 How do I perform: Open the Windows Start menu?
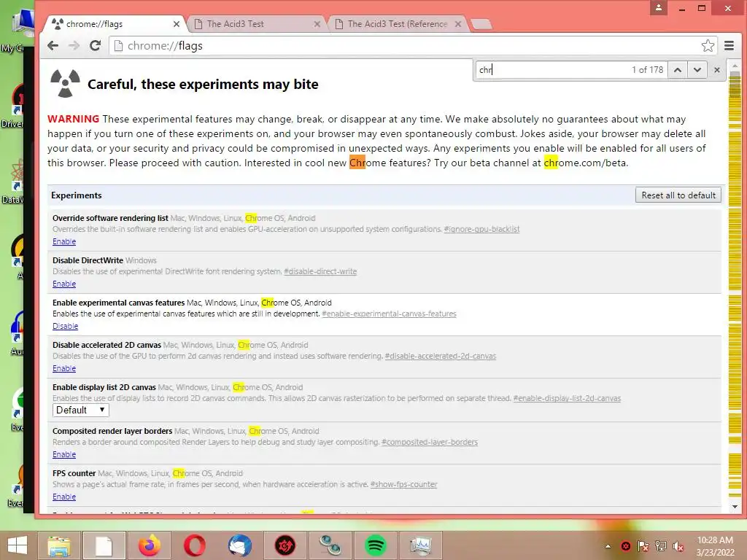pyautogui.click(x=18, y=545)
